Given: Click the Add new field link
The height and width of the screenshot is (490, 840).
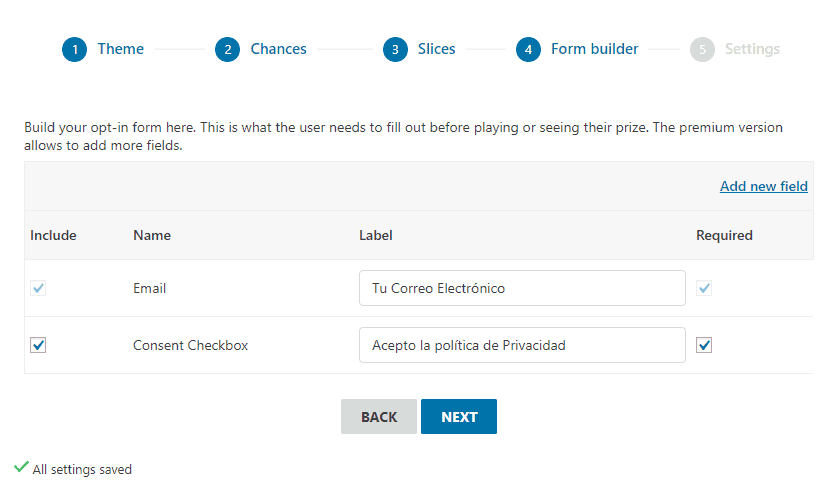Looking at the screenshot, I should pos(763,186).
